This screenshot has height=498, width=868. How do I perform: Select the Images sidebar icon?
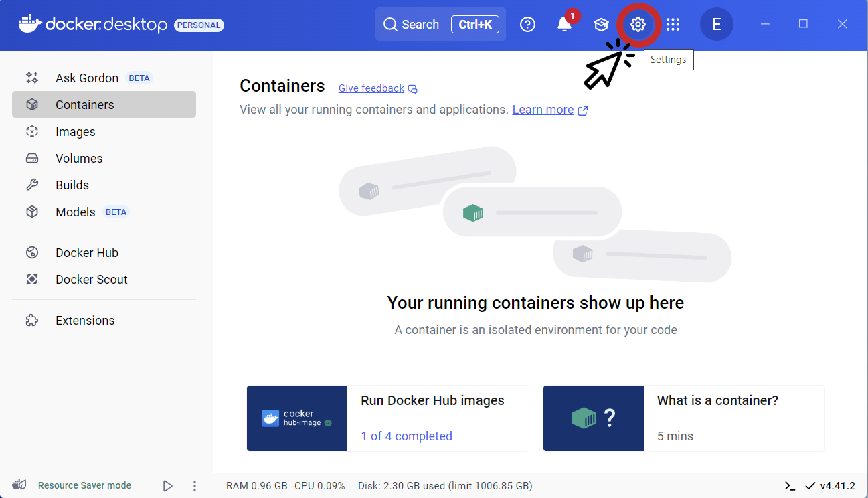31,131
